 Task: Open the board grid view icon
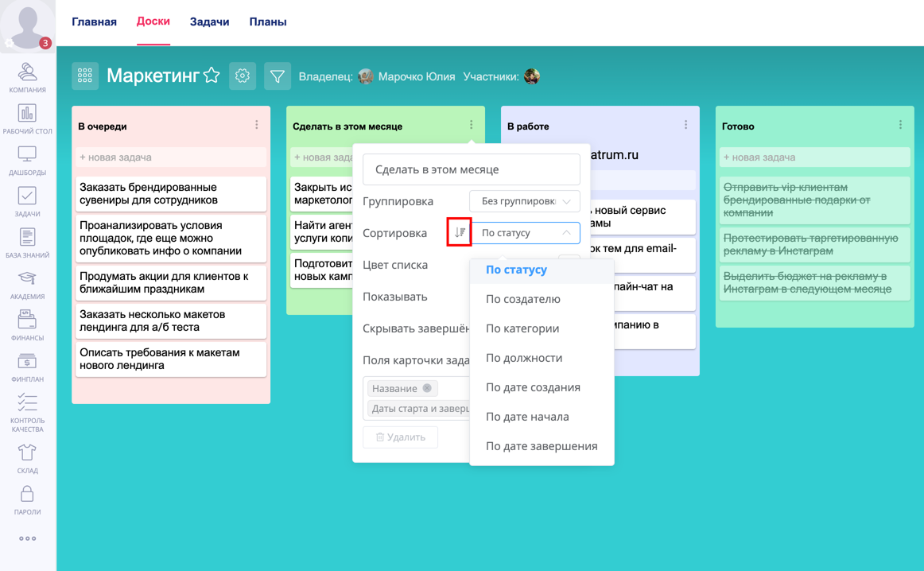(x=85, y=76)
